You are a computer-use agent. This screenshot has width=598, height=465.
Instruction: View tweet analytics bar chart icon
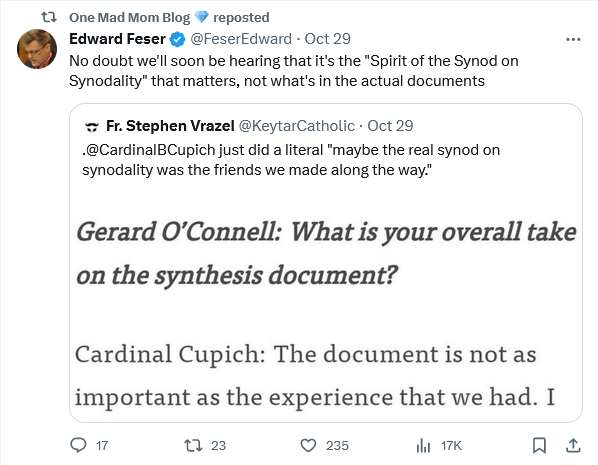tap(423, 445)
